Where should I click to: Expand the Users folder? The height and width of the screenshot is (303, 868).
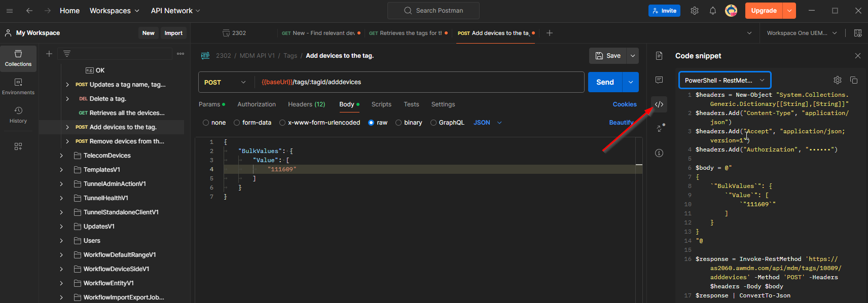pos(61,241)
